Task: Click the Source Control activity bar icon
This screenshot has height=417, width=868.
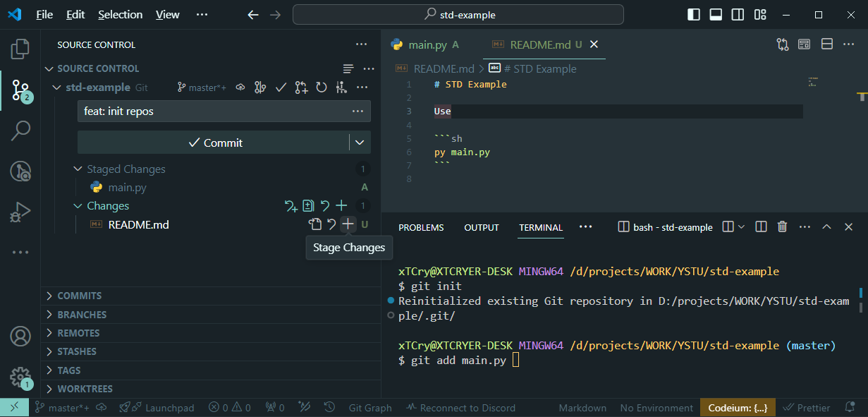Action: 20,90
